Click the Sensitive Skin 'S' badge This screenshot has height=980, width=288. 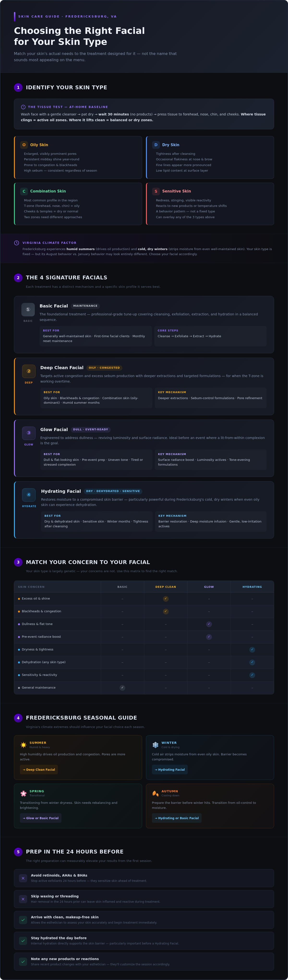point(156,191)
